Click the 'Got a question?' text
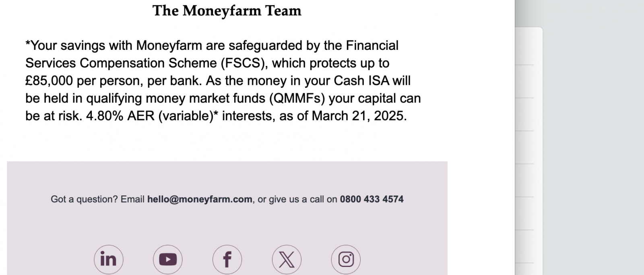This screenshot has width=644, height=275. click(84, 199)
